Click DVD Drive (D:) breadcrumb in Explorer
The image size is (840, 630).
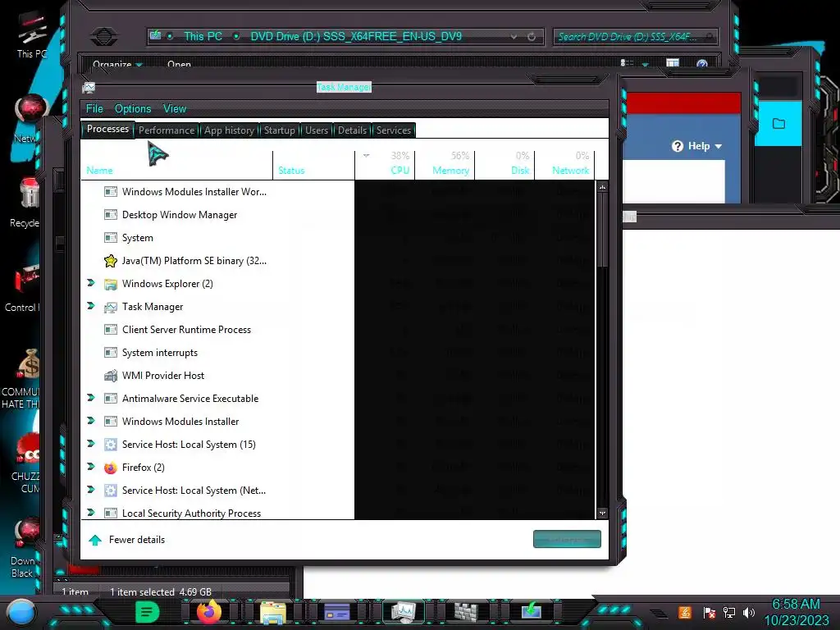356,36
